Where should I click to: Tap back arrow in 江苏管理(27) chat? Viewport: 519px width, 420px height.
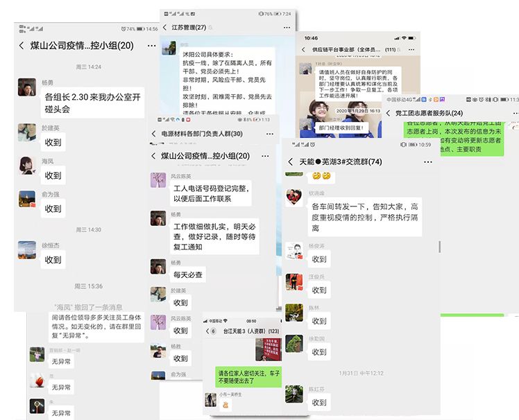[x=167, y=28]
